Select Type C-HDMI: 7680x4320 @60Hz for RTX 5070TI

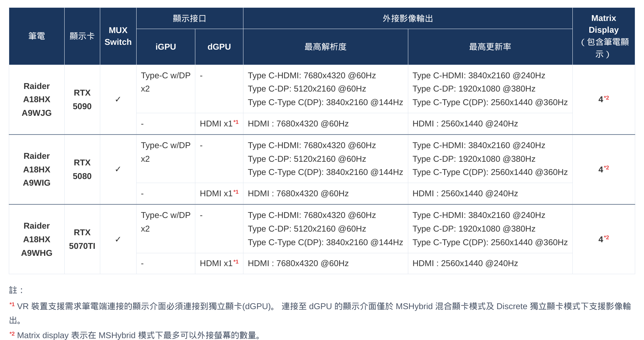pyautogui.click(x=312, y=215)
